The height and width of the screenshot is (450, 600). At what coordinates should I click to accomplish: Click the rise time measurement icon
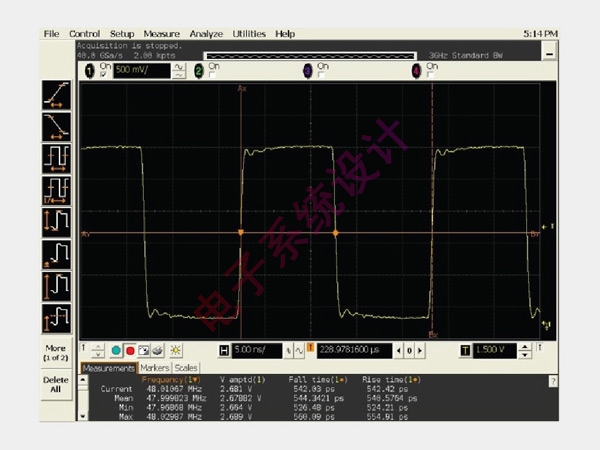tap(56, 93)
